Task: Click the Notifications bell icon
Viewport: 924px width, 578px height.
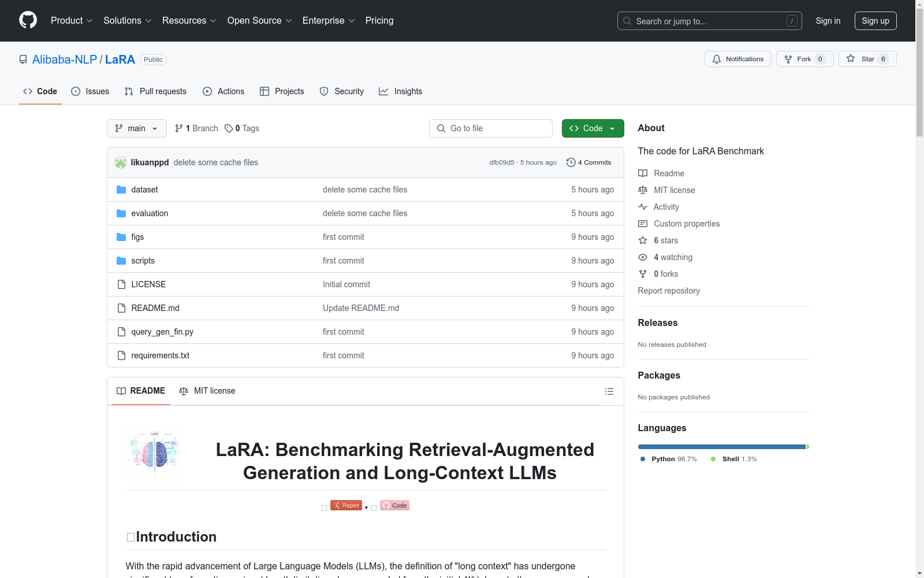Action: (717, 59)
